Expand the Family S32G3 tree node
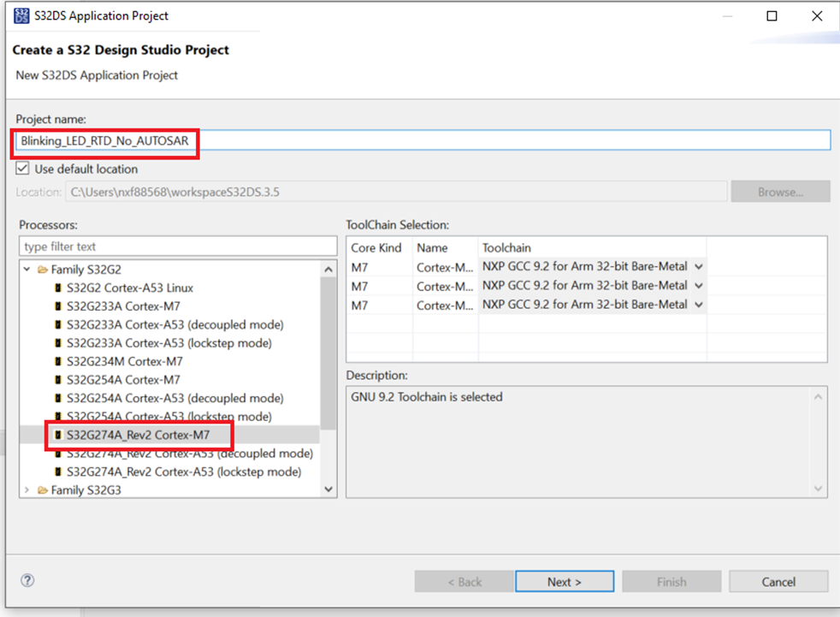 click(x=27, y=490)
